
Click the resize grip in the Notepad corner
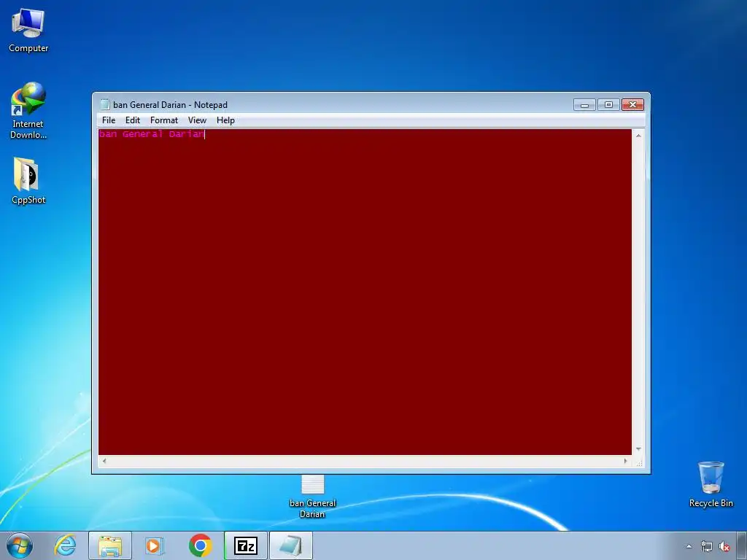pos(639,462)
